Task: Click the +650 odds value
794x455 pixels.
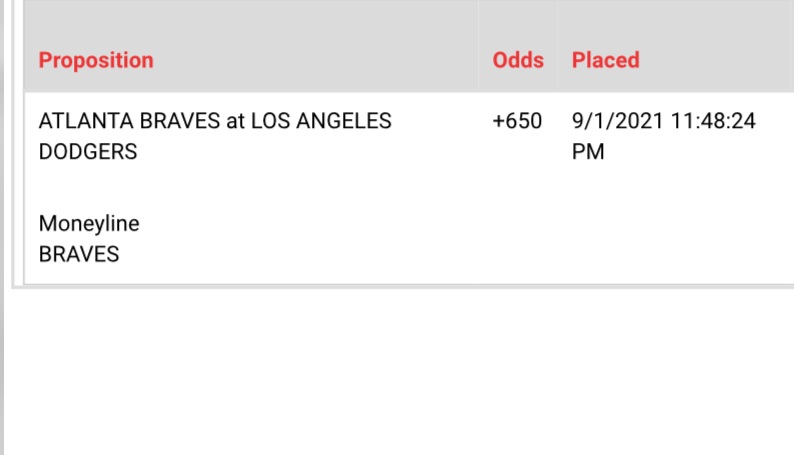Action: 517,121
